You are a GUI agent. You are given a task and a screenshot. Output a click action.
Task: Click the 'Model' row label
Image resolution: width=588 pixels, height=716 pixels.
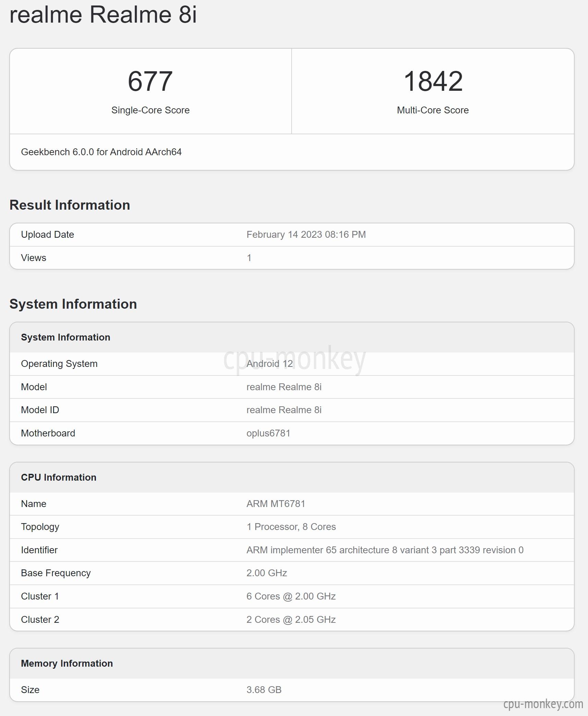pos(34,387)
